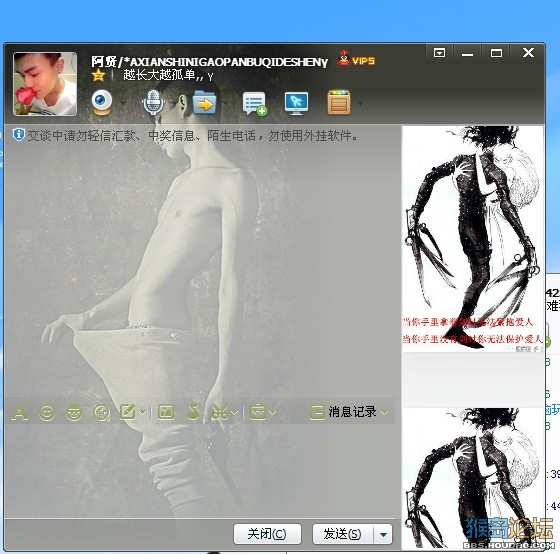
Task: Expand applications box dropdown arrow
Action: tap(360, 104)
